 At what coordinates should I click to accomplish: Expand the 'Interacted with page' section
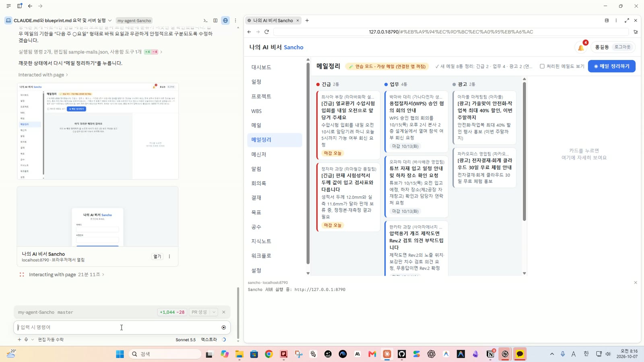pyautogui.click(x=43, y=75)
